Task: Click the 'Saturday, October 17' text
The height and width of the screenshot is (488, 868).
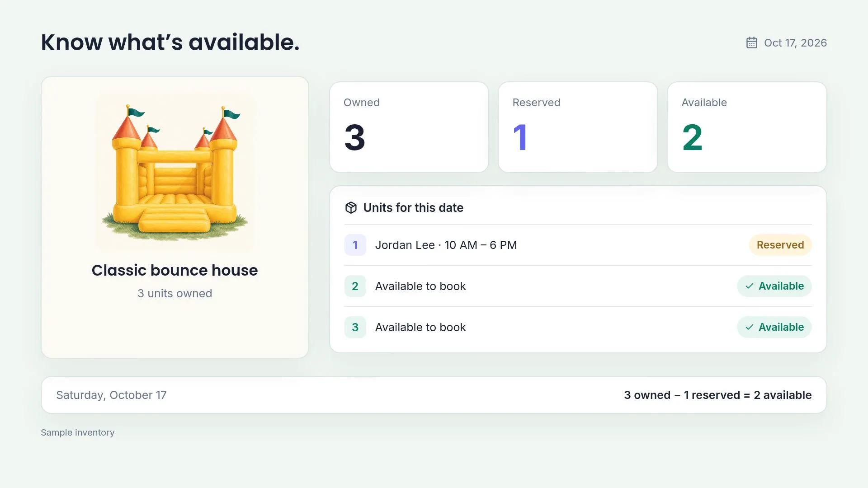Action: 111,395
